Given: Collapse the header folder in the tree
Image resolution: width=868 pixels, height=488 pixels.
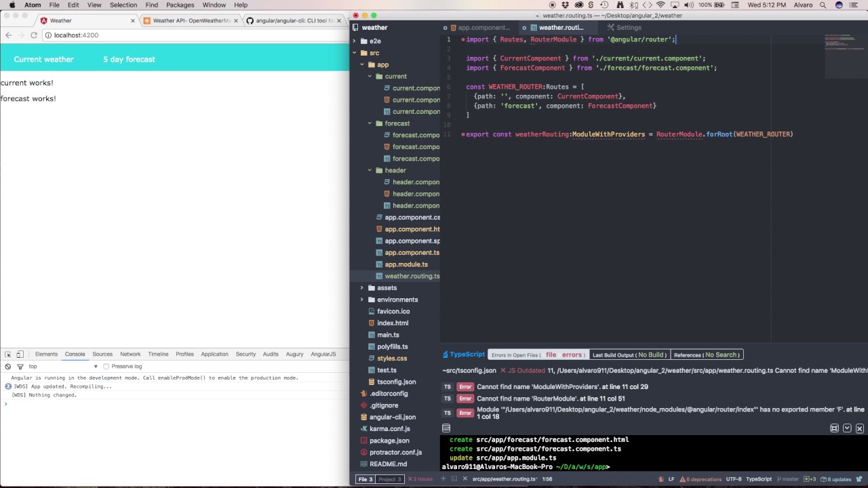Looking at the screenshot, I should point(370,170).
